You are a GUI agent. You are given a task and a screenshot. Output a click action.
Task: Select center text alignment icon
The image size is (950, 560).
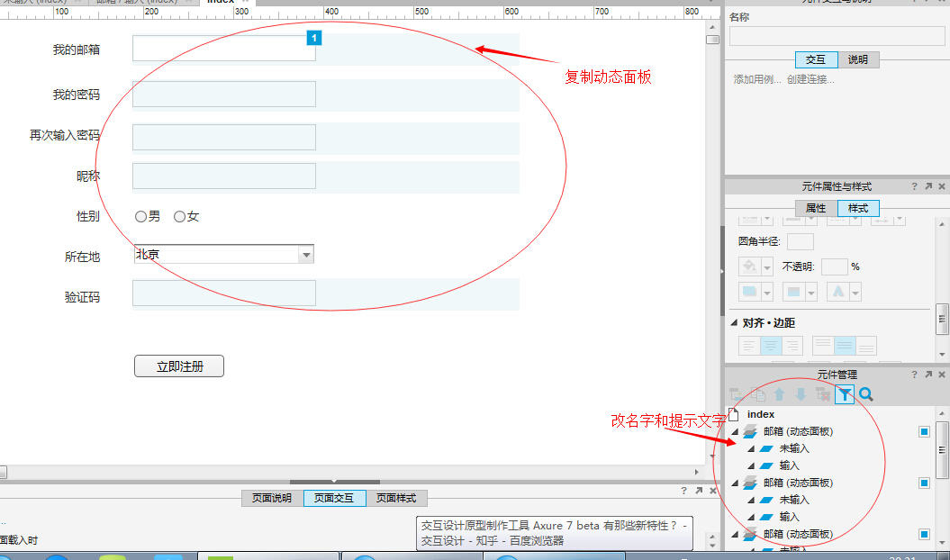tap(770, 346)
